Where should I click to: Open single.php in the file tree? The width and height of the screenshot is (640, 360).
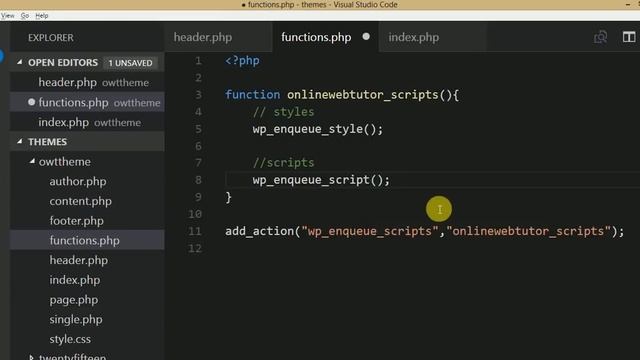[76, 319]
